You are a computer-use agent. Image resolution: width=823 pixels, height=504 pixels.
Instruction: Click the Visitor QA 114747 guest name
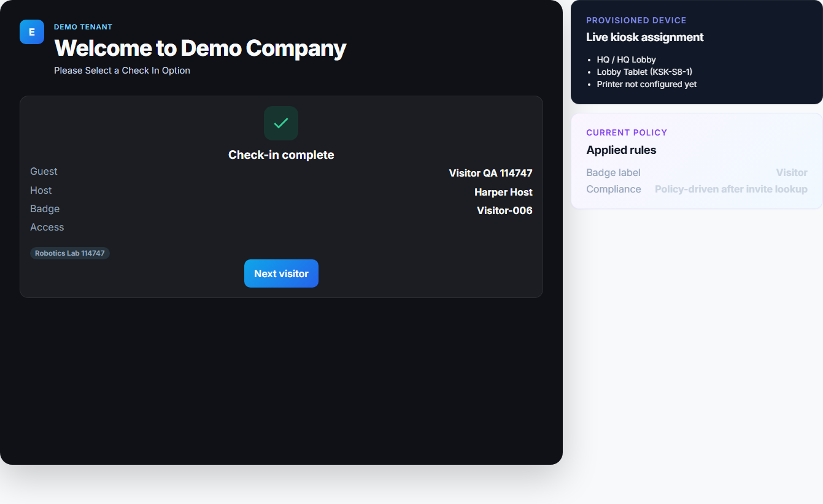point(490,174)
